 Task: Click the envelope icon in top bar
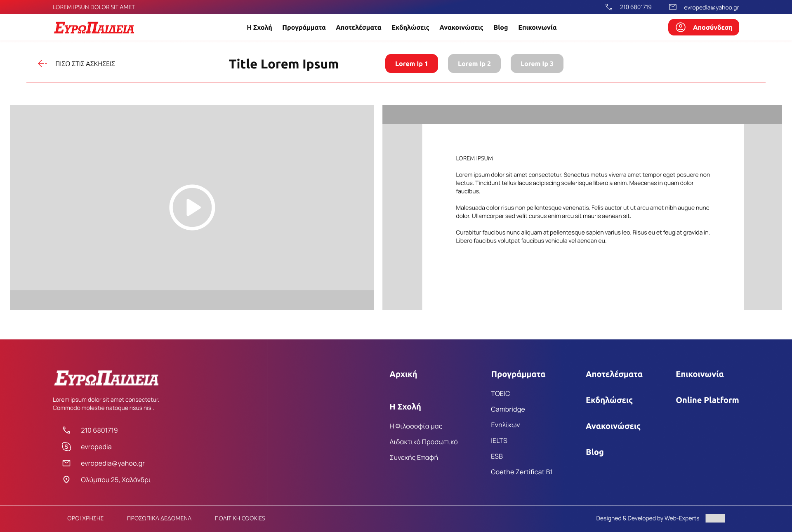[x=673, y=7]
